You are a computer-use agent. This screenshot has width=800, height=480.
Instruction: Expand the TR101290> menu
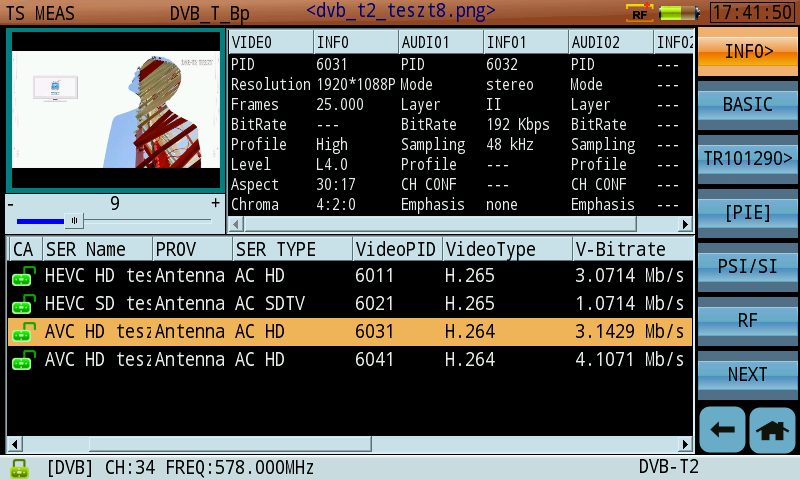(x=747, y=158)
